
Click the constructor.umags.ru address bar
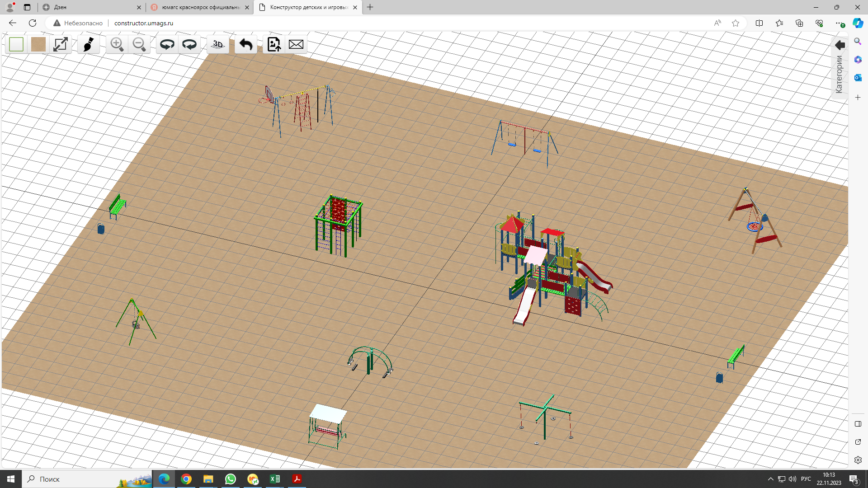(x=144, y=23)
